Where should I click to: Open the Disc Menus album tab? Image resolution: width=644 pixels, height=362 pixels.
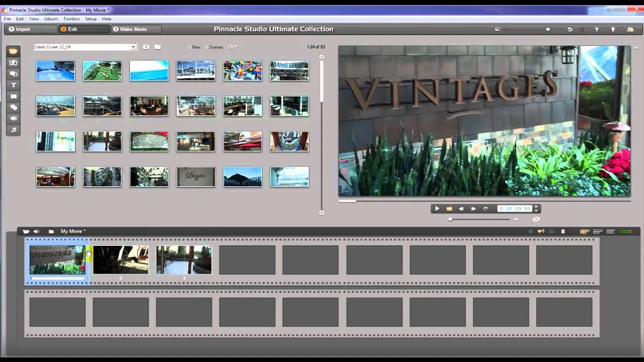pyautogui.click(x=13, y=107)
